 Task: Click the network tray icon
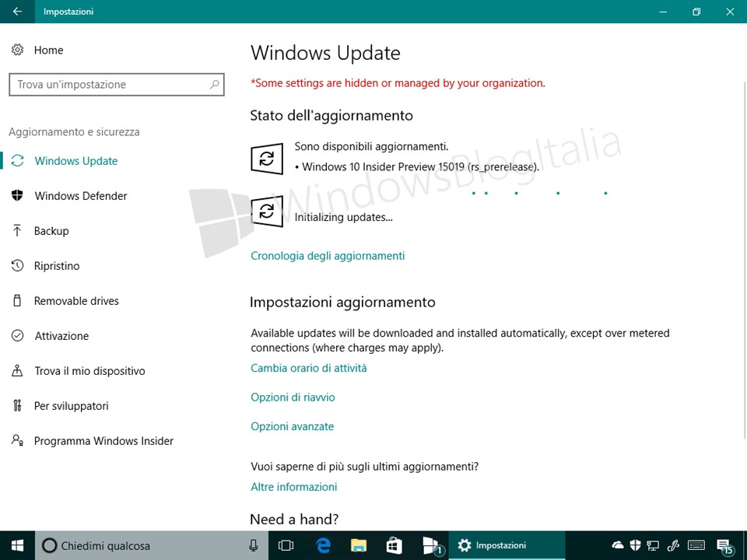tap(653, 546)
